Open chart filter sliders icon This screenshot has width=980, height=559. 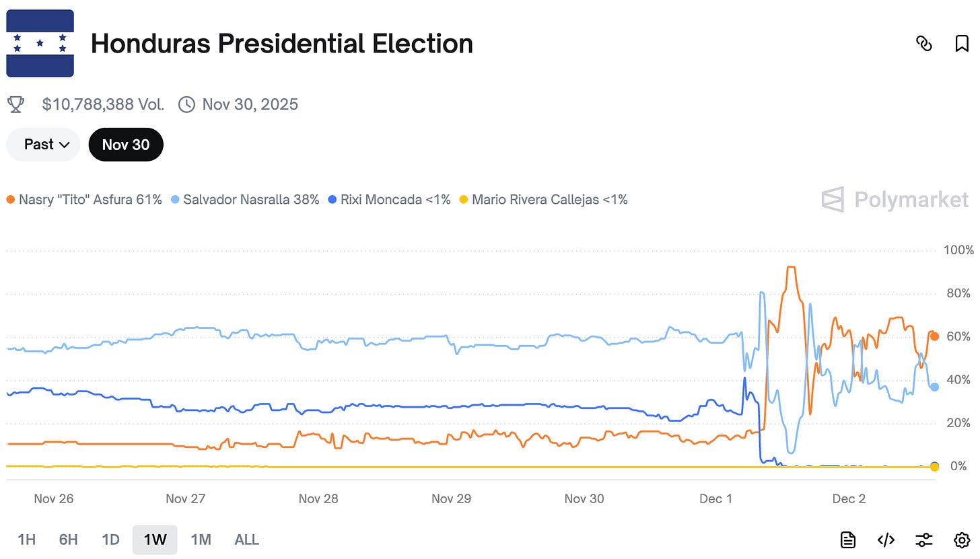pos(923,539)
